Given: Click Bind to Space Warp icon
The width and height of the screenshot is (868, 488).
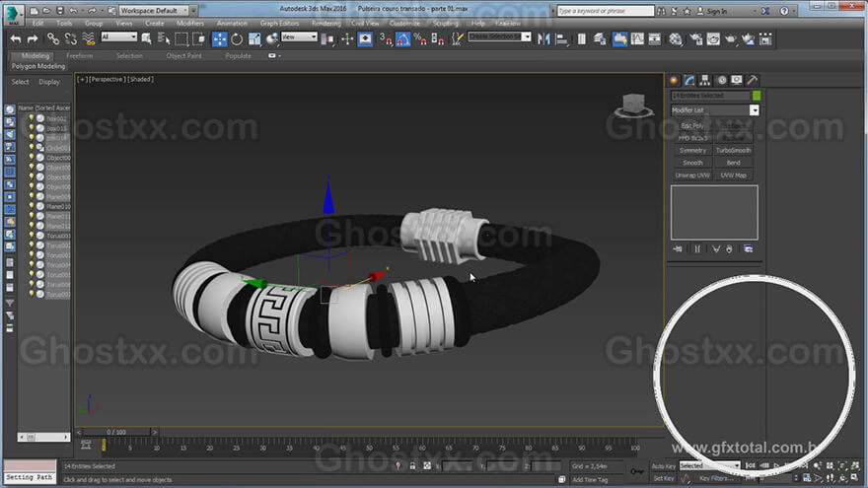Looking at the screenshot, I should [88, 38].
